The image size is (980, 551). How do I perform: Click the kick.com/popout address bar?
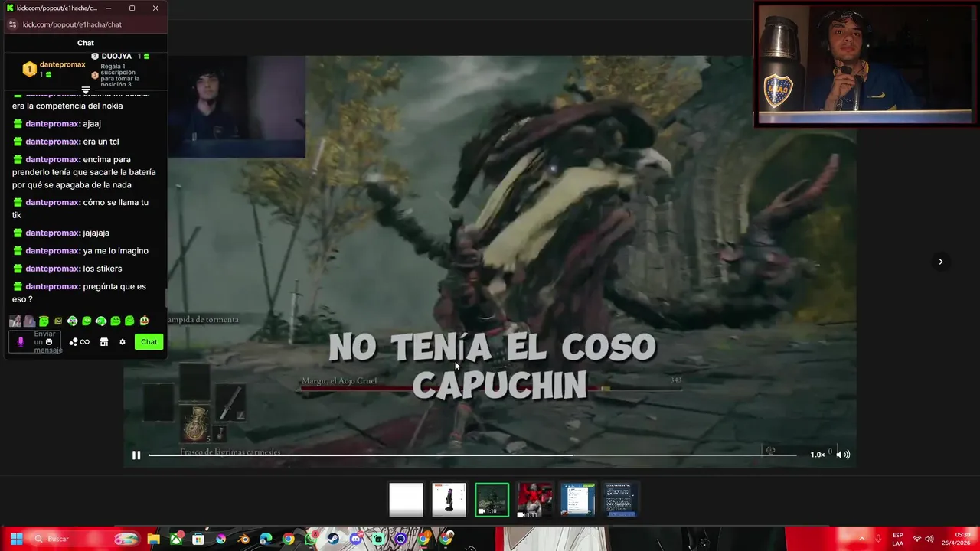(72, 24)
